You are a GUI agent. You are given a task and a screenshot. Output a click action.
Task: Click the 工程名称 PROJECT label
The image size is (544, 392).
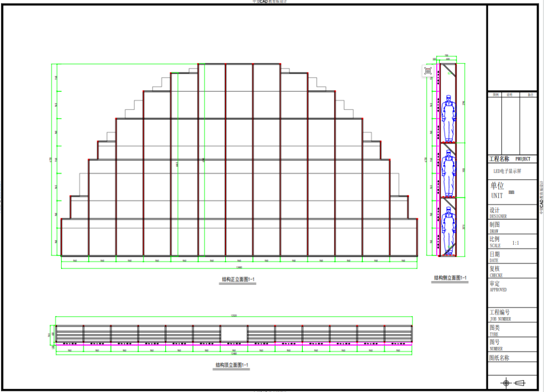[509, 159]
